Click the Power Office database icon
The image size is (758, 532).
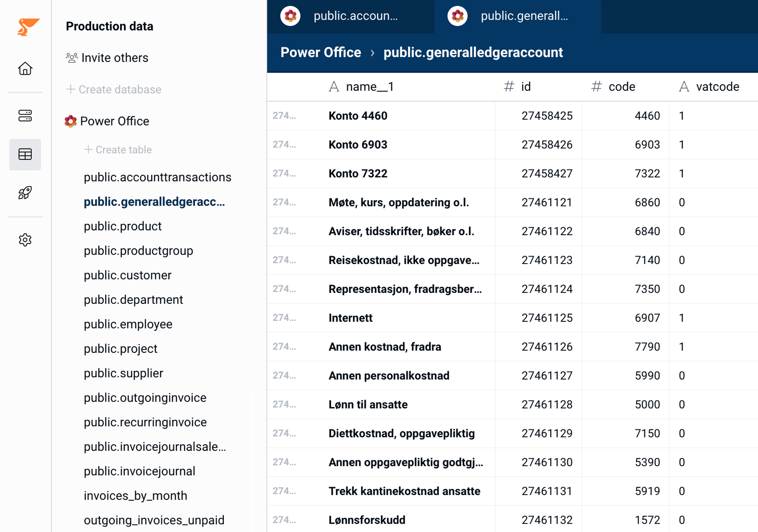pyautogui.click(x=71, y=121)
